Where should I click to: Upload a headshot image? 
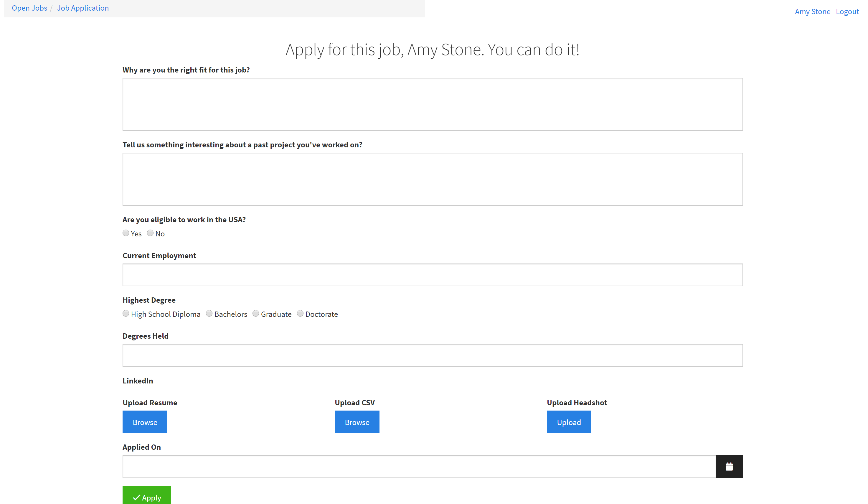[569, 422]
